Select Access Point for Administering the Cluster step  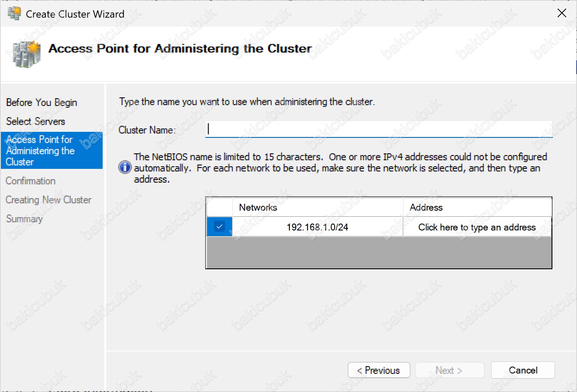tap(40, 151)
